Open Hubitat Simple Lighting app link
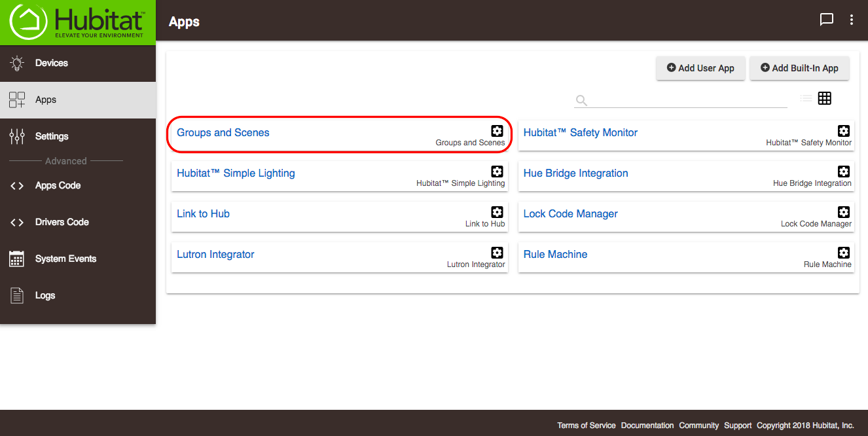The width and height of the screenshot is (868, 436). 236,173
